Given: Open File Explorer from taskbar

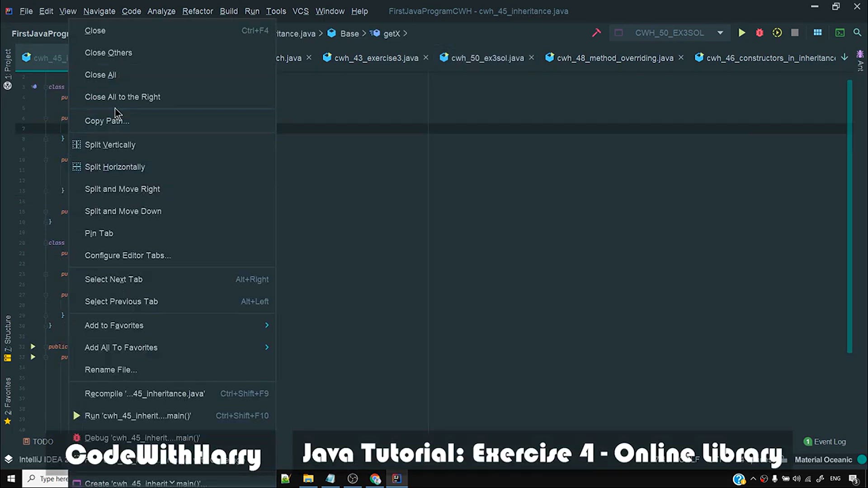Looking at the screenshot, I should (308, 479).
